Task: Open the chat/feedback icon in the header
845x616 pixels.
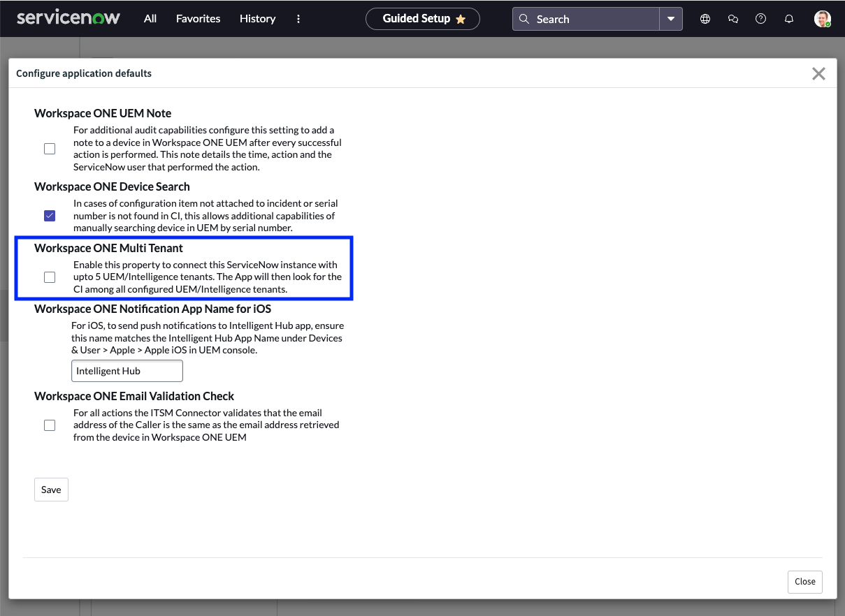Action: [732, 19]
